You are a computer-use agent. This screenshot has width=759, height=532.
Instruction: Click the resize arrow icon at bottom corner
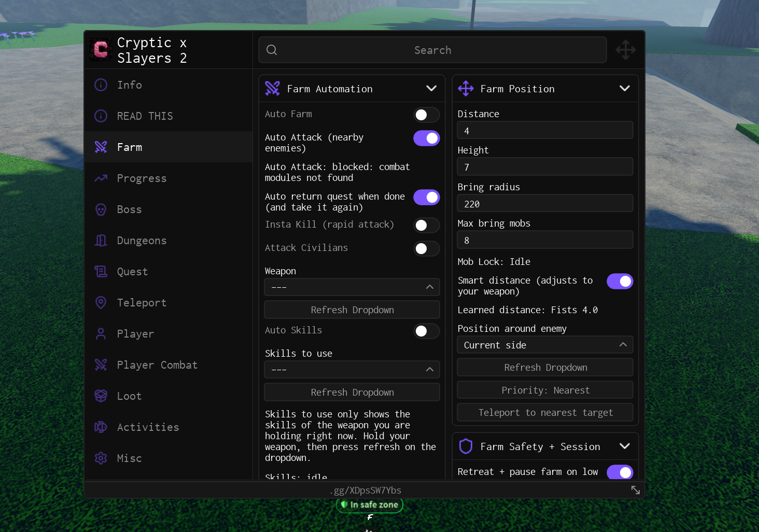(636, 490)
